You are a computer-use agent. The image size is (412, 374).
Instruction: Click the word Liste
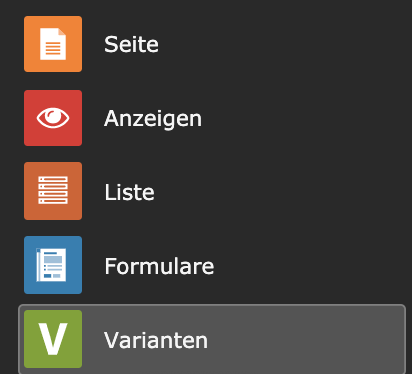pos(129,192)
